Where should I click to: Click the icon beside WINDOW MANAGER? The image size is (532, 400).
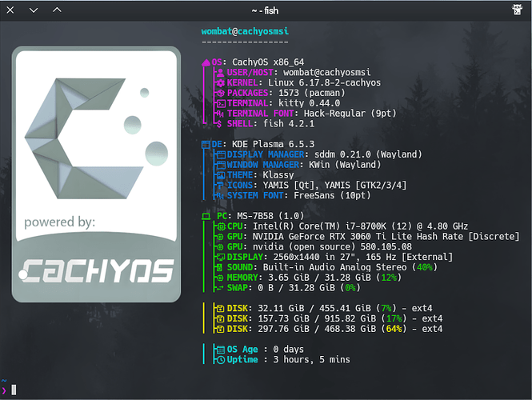coord(221,165)
